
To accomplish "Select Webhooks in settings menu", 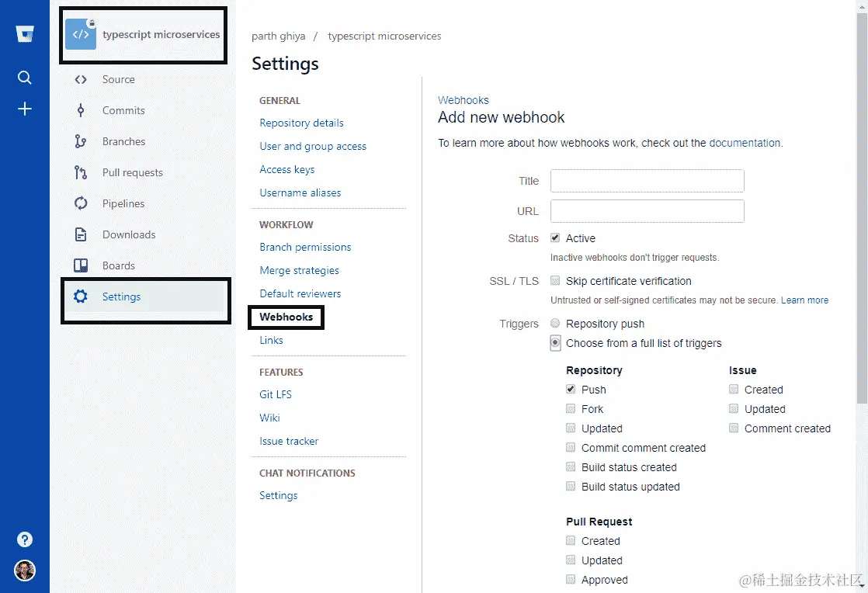I will 286,317.
